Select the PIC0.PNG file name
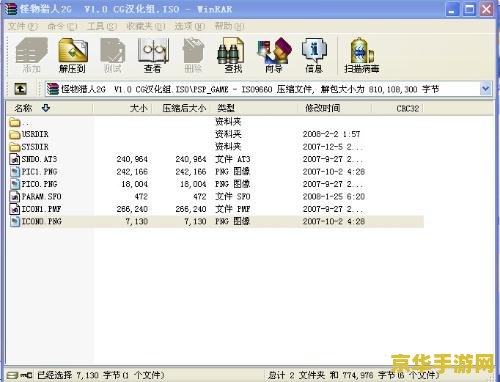 [x=39, y=184]
